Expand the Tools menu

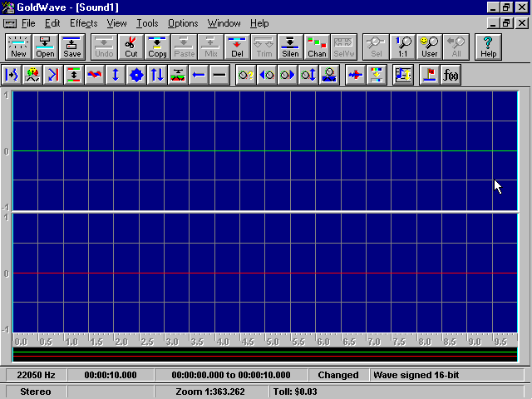pos(147,23)
